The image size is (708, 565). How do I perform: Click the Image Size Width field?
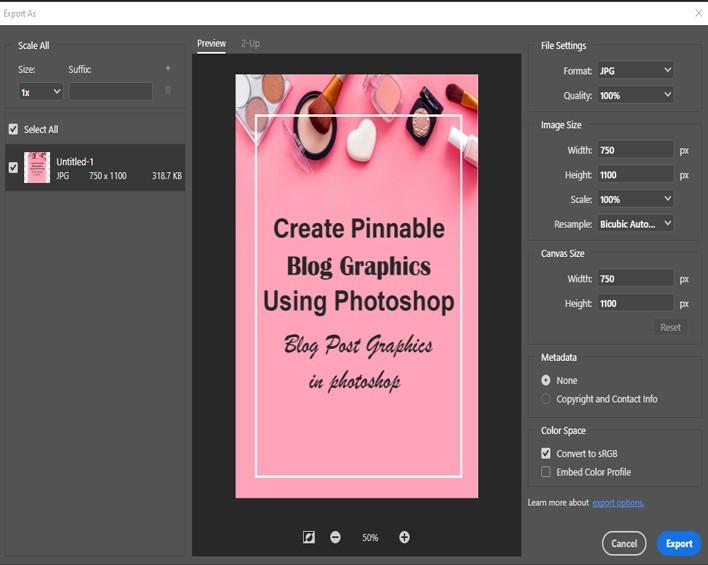[x=635, y=150]
